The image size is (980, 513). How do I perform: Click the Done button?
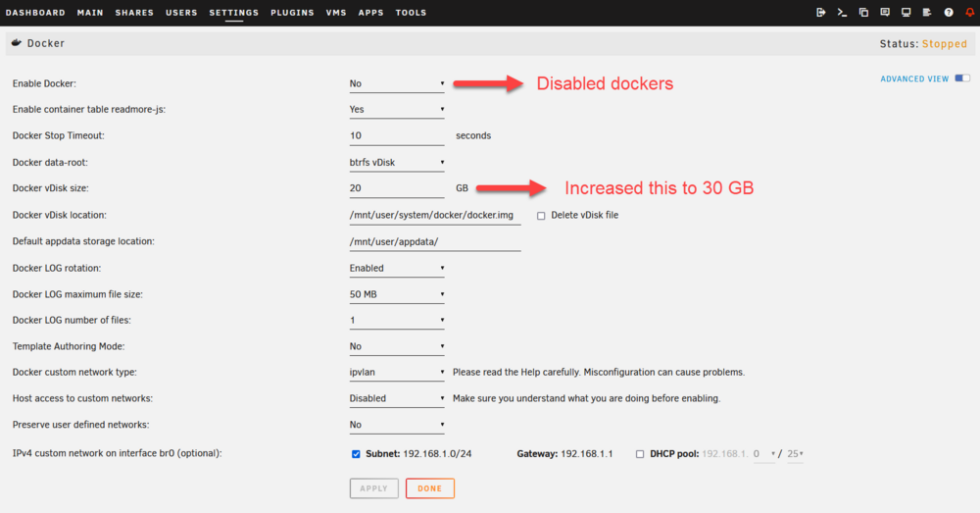click(430, 488)
